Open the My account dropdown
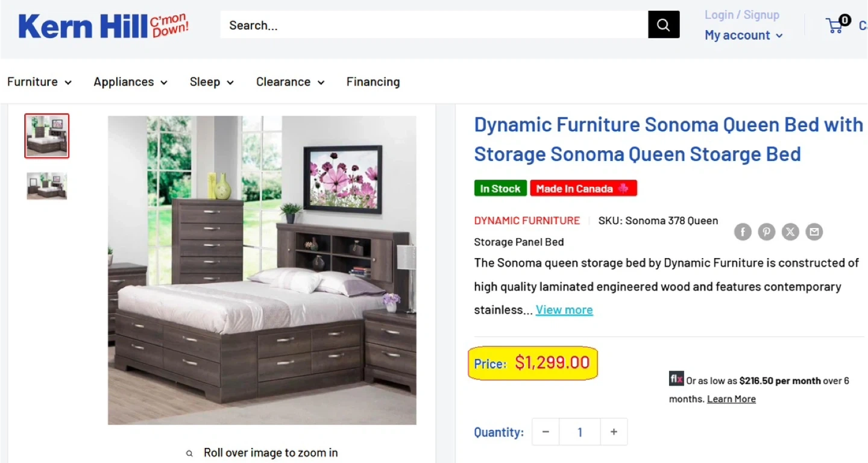868x463 pixels. (x=744, y=35)
